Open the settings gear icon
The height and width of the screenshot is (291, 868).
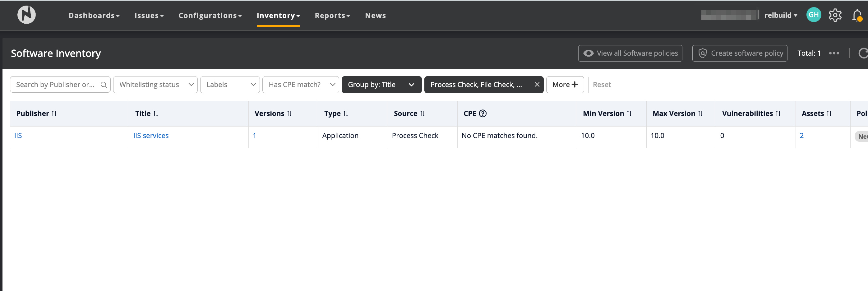click(835, 15)
